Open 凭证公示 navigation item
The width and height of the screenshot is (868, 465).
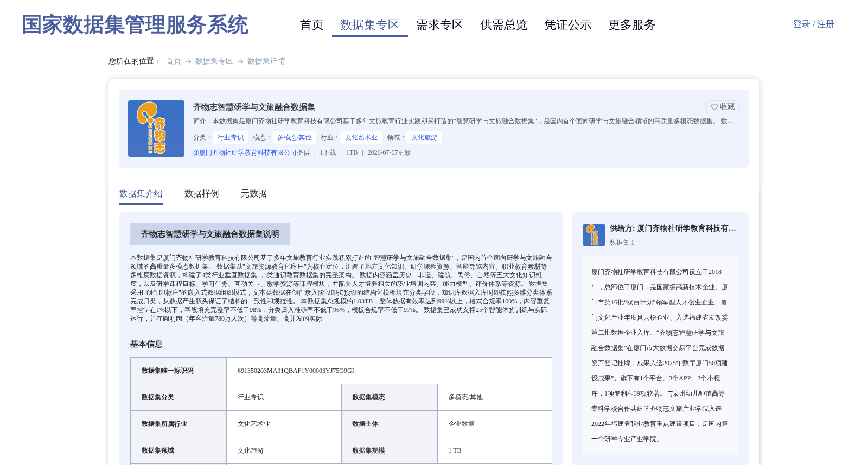[x=568, y=25]
